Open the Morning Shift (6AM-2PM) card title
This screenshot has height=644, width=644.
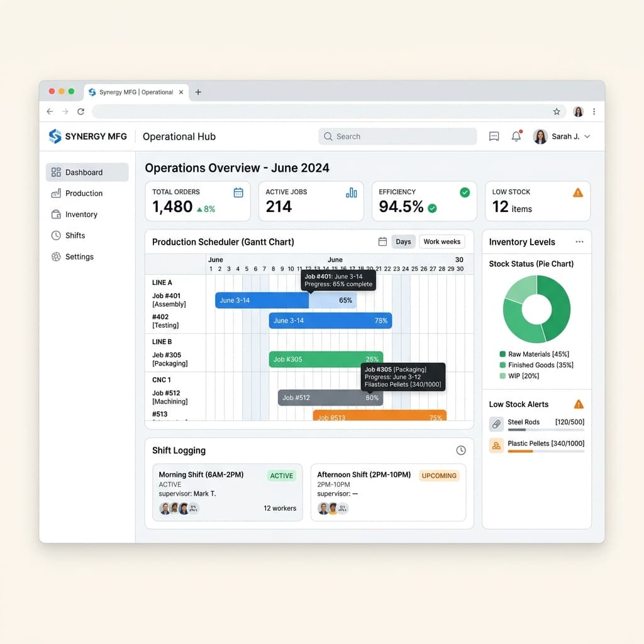pos(201,474)
